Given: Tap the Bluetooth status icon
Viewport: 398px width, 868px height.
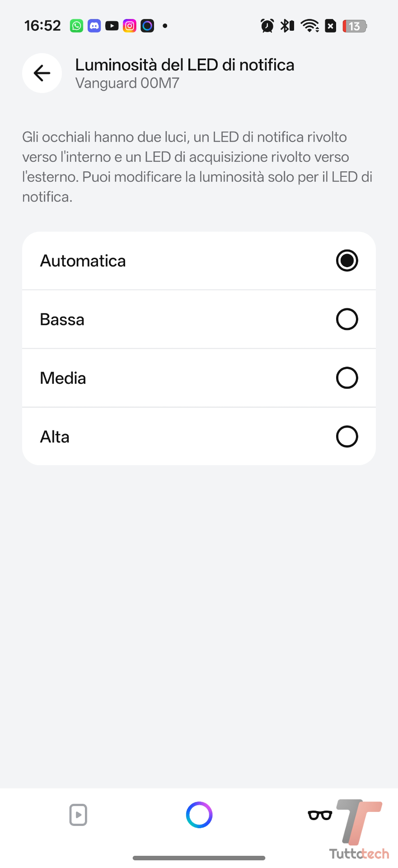Looking at the screenshot, I should [x=287, y=26].
